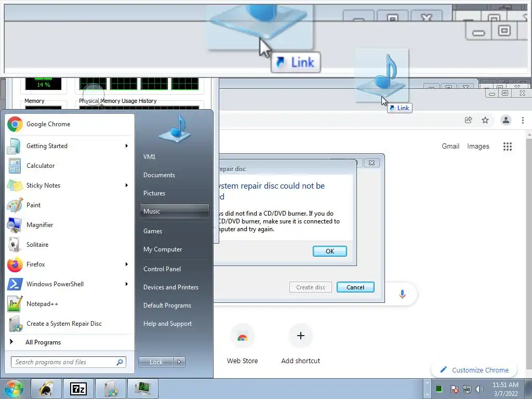
Task: Open 7-Zip from the taskbar
Action: [x=78, y=389]
